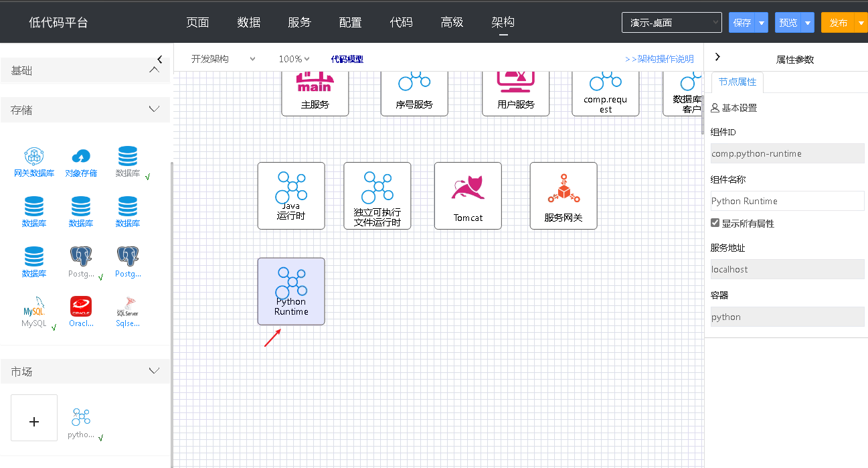Click the 预览 button

[788, 23]
